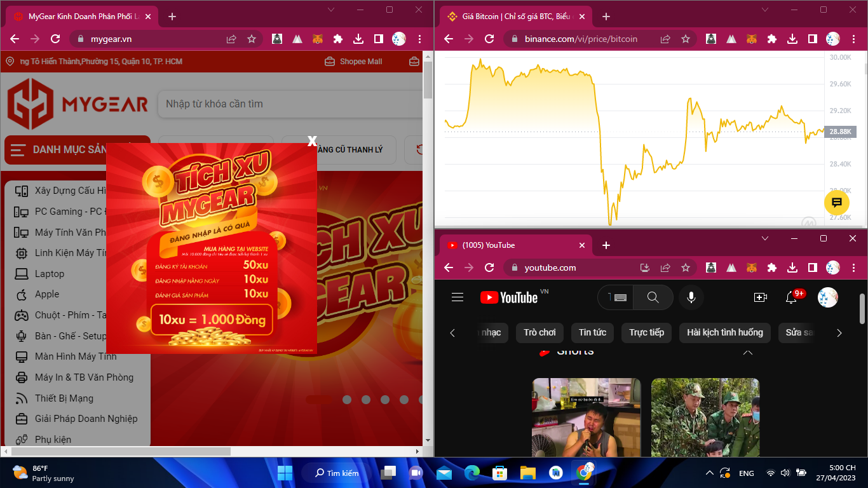Screen dimensions: 868x488
Task: Go back in the MyGear browser window
Action: click(15, 39)
